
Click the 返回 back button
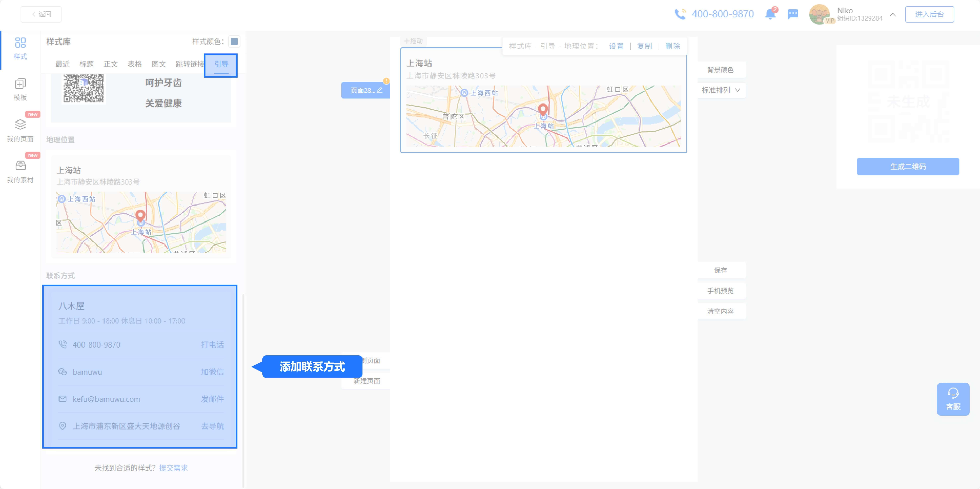pos(41,14)
